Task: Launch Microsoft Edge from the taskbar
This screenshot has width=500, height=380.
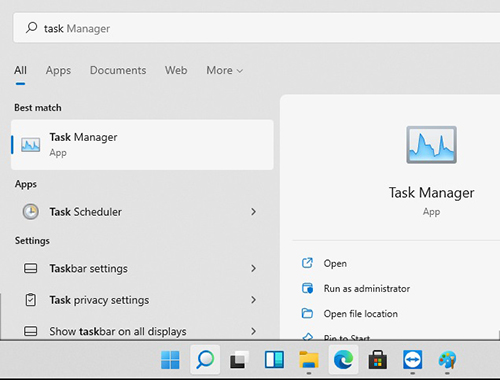Action: pyautogui.click(x=343, y=360)
